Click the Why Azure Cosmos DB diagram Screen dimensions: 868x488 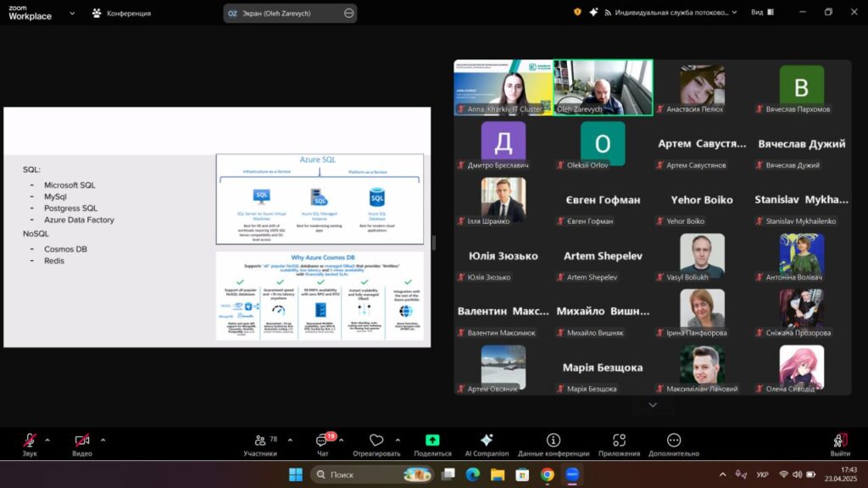click(320, 296)
